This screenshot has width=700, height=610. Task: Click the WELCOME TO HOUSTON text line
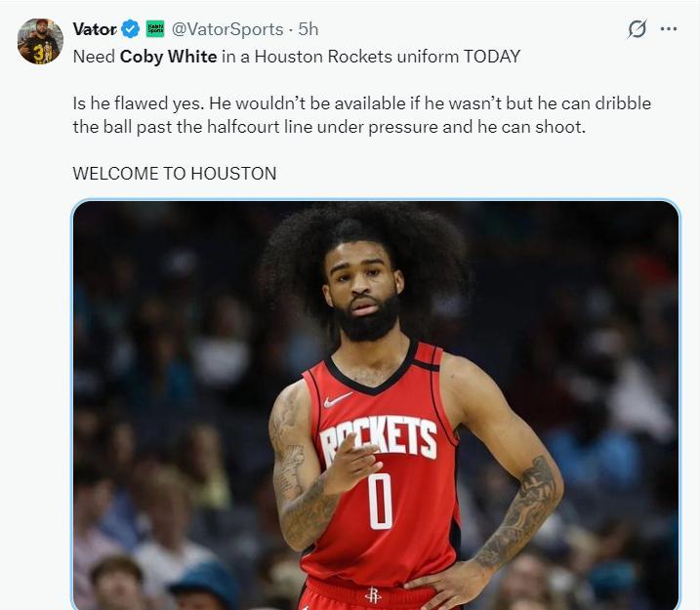click(175, 174)
